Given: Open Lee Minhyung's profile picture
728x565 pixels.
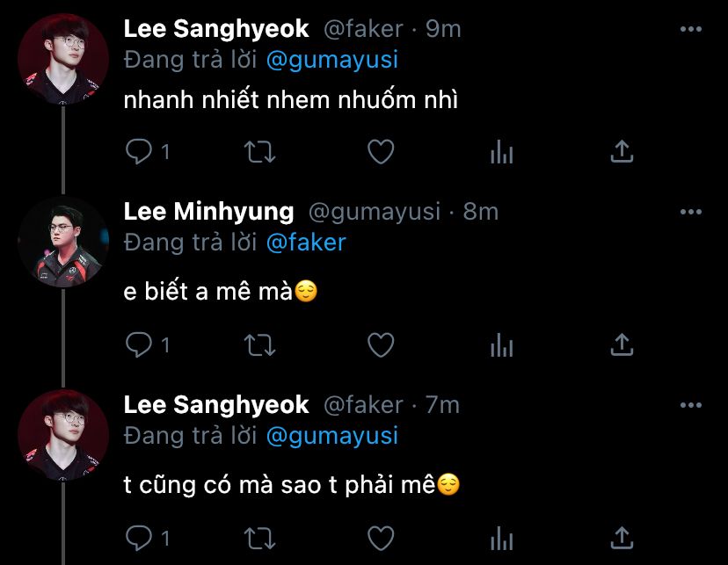Looking at the screenshot, I should pyautogui.click(x=63, y=242).
